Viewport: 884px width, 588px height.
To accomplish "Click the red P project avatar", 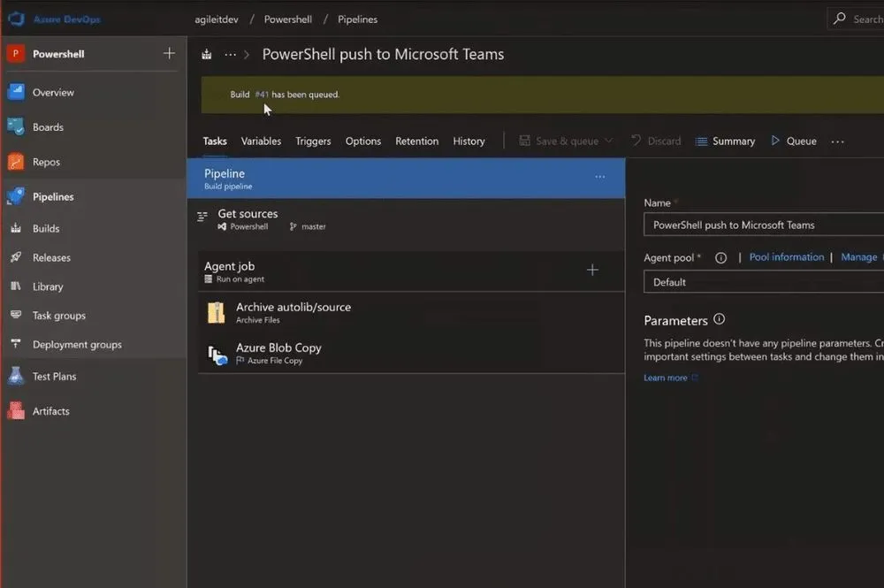I will coord(16,54).
